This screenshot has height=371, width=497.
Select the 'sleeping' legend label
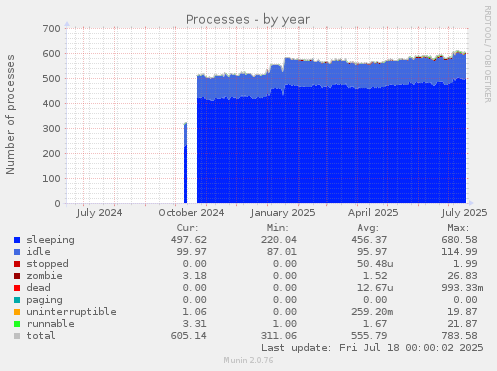[x=50, y=240]
